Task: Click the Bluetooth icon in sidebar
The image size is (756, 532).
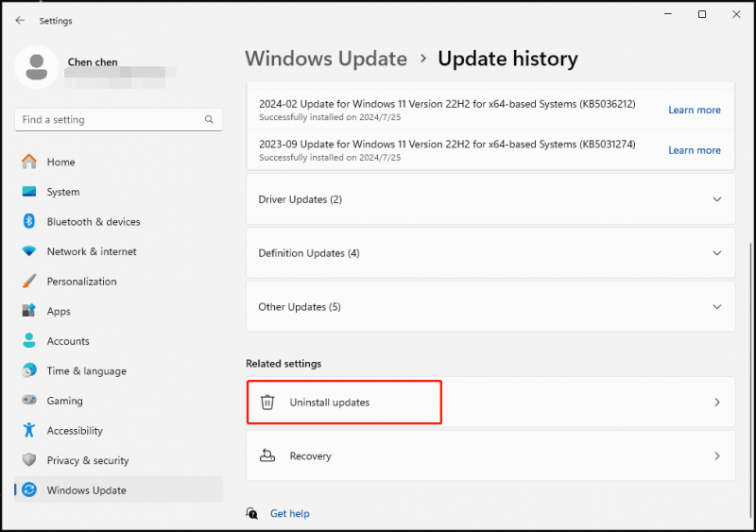Action: coord(29,221)
